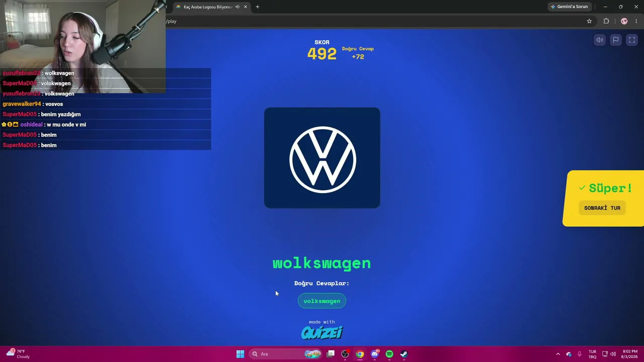Screen dimensions: 644x362
Task: Click the Volkswagen logo image
Action: click(x=322, y=157)
